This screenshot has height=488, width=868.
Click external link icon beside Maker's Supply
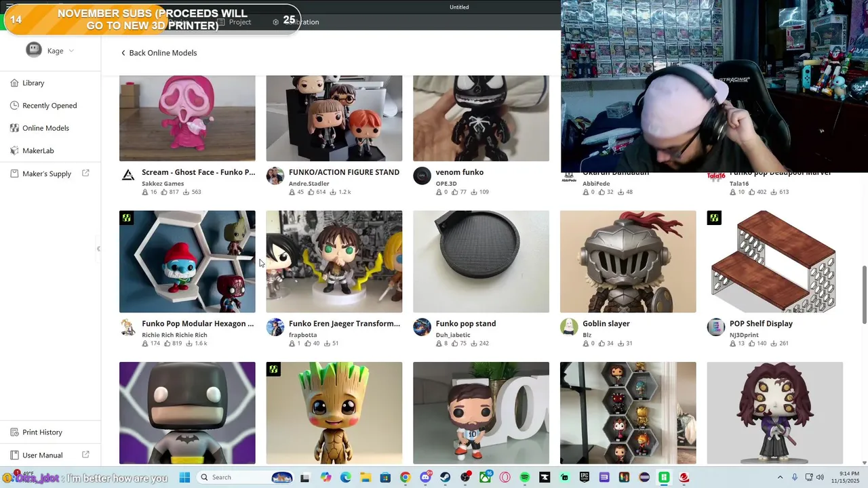click(x=85, y=174)
